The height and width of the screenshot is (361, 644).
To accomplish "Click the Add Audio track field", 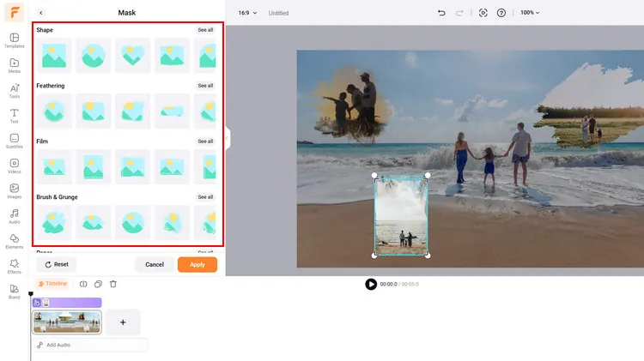I will tap(90, 345).
